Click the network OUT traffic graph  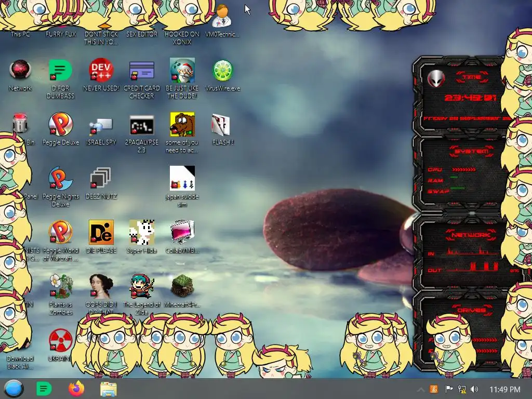click(x=473, y=267)
